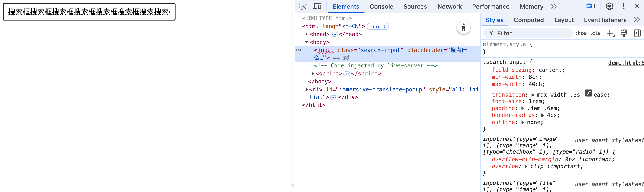Open the demo.html source link
This screenshot has height=192, width=644.
(x=626, y=63)
